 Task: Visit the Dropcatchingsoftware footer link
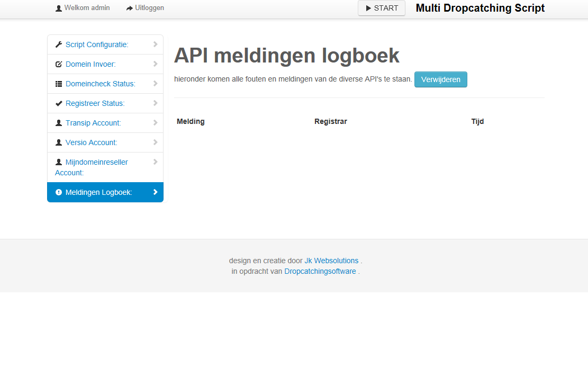pyautogui.click(x=320, y=271)
